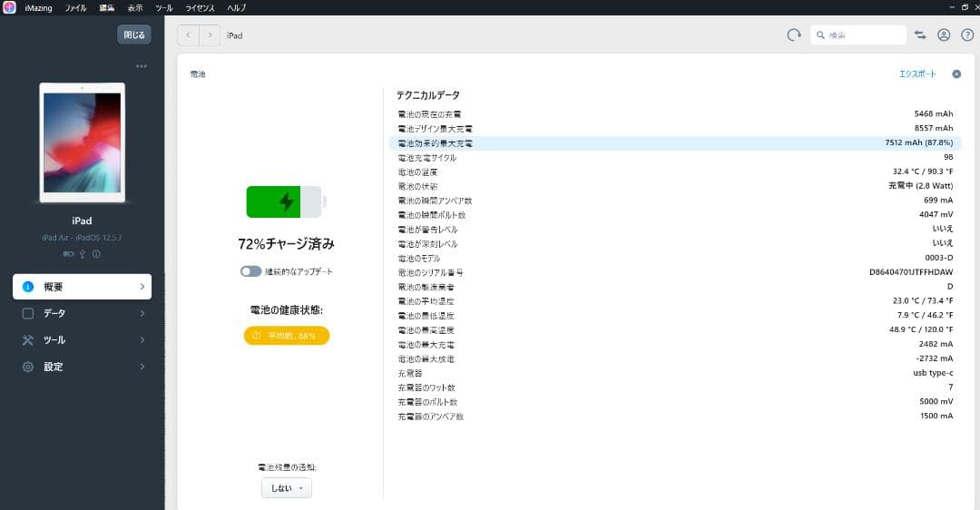The height and width of the screenshot is (510, 980).
Task: Click the iPad device thumbnail image
Action: coord(82,143)
